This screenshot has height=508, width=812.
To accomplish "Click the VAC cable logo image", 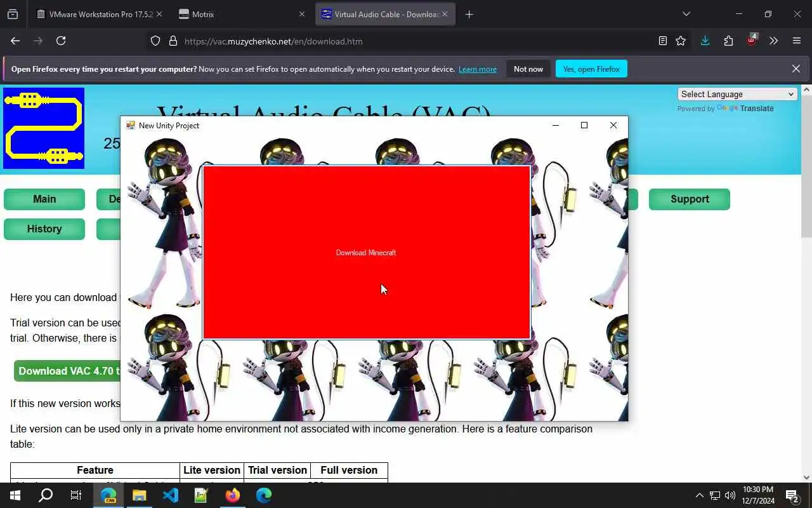I will click(44, 128).
